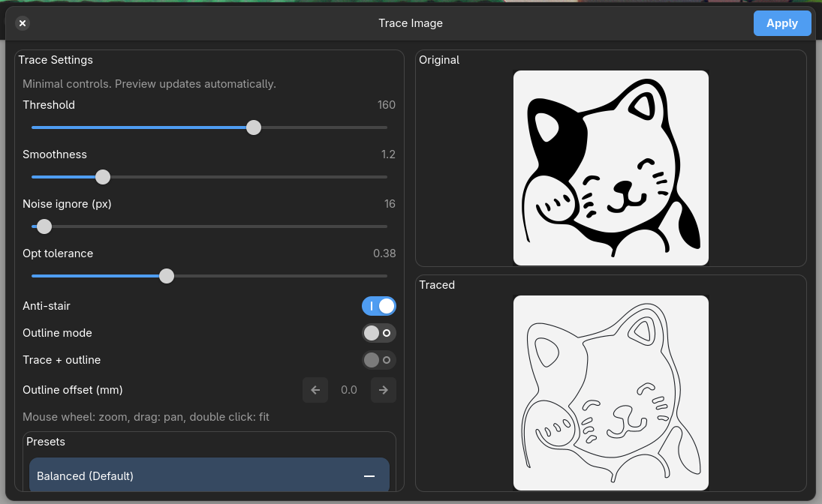The height and width of the screenshot is (504, 822).
Task: Click the Outline offset value 0.0
Action: (x=349, y=390)
